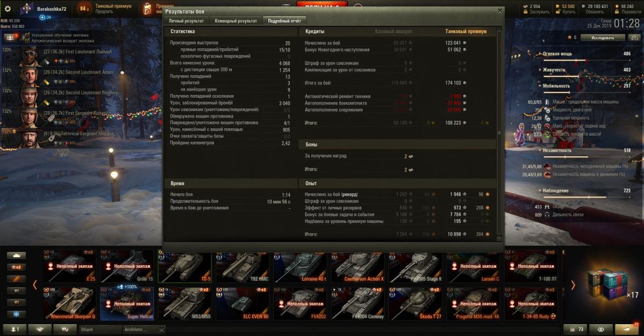Select the T-34-85 Rudy tank
644x336 pixels.
[532, 303]
